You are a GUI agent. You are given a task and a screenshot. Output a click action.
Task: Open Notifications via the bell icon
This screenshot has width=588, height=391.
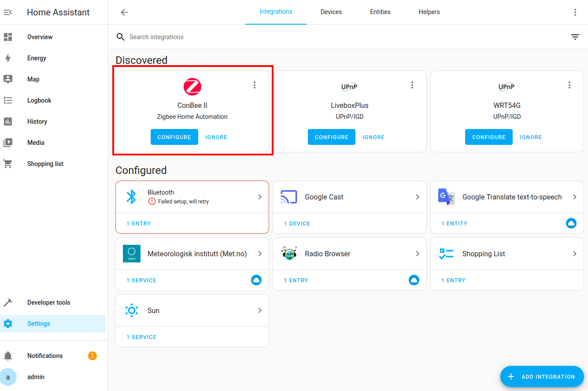[x=8, y=356]
